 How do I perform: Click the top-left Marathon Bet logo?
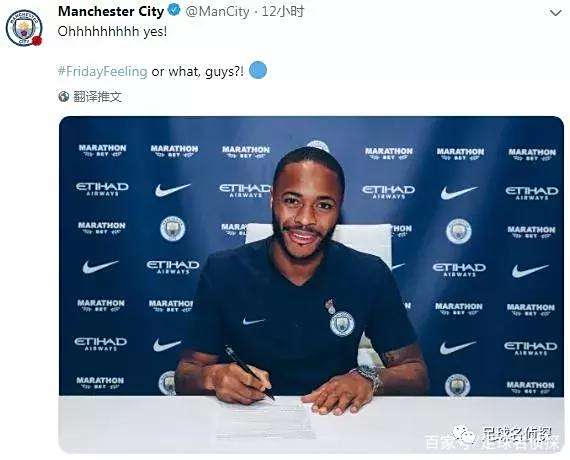coord(103,151)
